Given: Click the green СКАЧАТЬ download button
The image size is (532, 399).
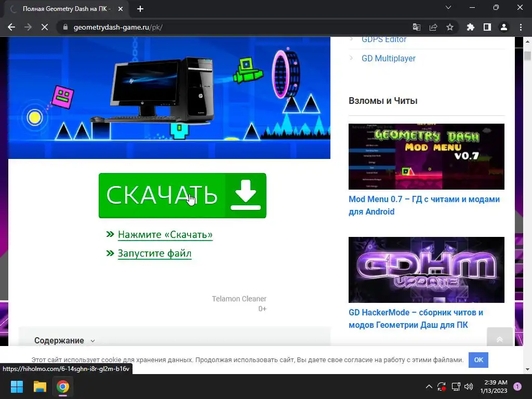Looking at the screenshot, I should (x=182, y=195).
